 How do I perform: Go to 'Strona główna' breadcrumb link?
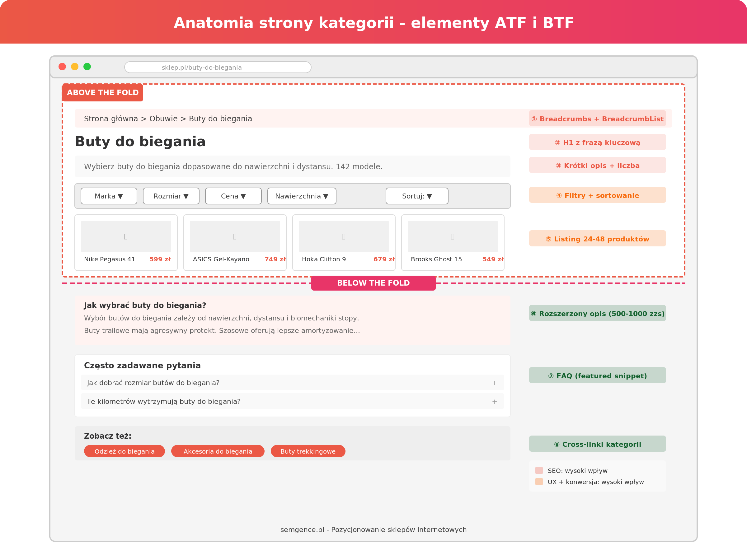[x=111, y=119]
